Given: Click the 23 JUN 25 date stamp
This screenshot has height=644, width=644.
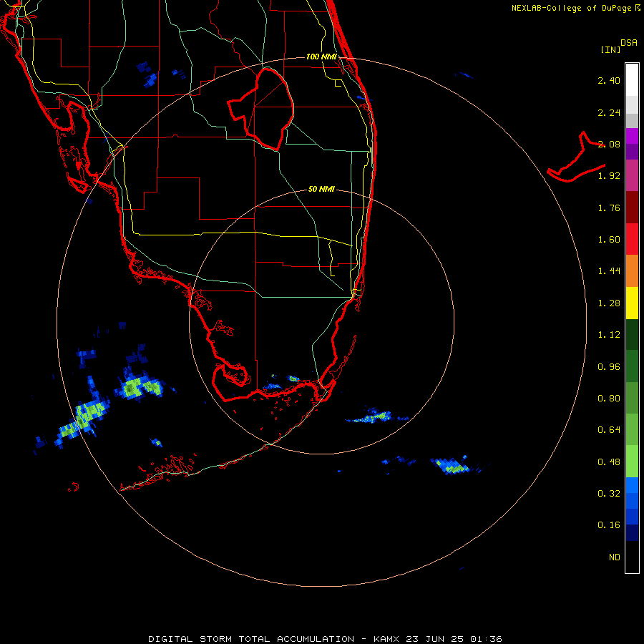Looking at the screenshot, I should [435, 639].
